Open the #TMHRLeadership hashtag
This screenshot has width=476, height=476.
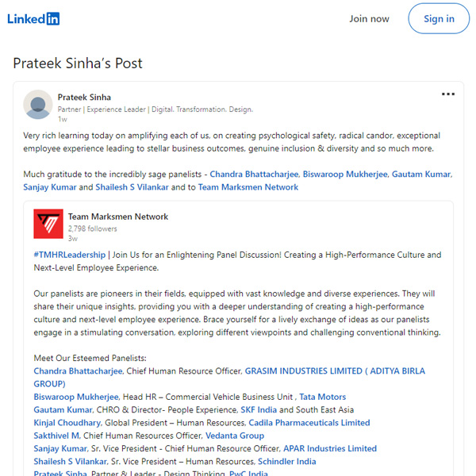click(x=70, y=255)
